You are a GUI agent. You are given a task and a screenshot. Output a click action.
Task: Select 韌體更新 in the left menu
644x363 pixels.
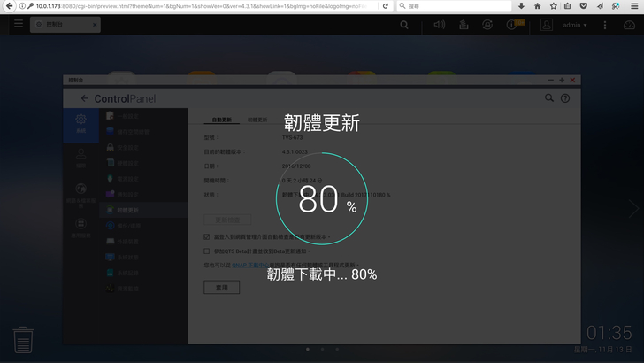[128, 210]
